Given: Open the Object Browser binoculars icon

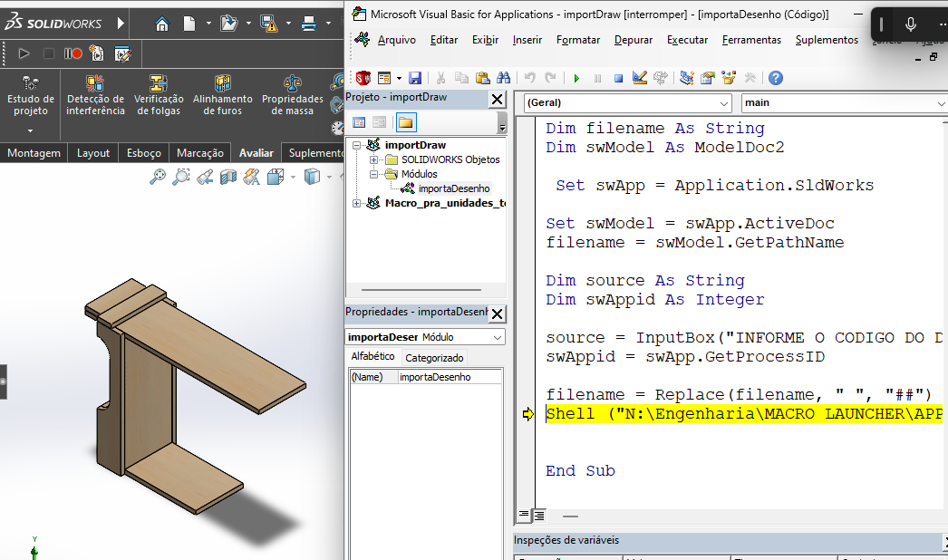Looking at the screenshot, I should 504,78.
